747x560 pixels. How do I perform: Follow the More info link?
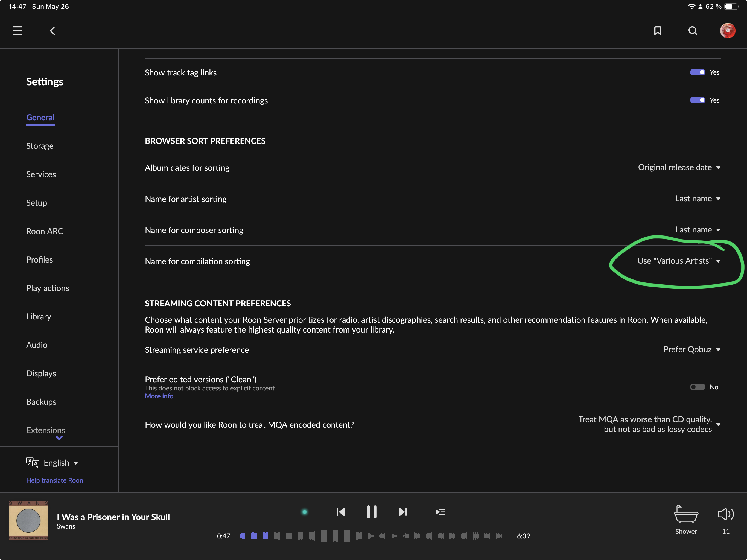point(159,396)
